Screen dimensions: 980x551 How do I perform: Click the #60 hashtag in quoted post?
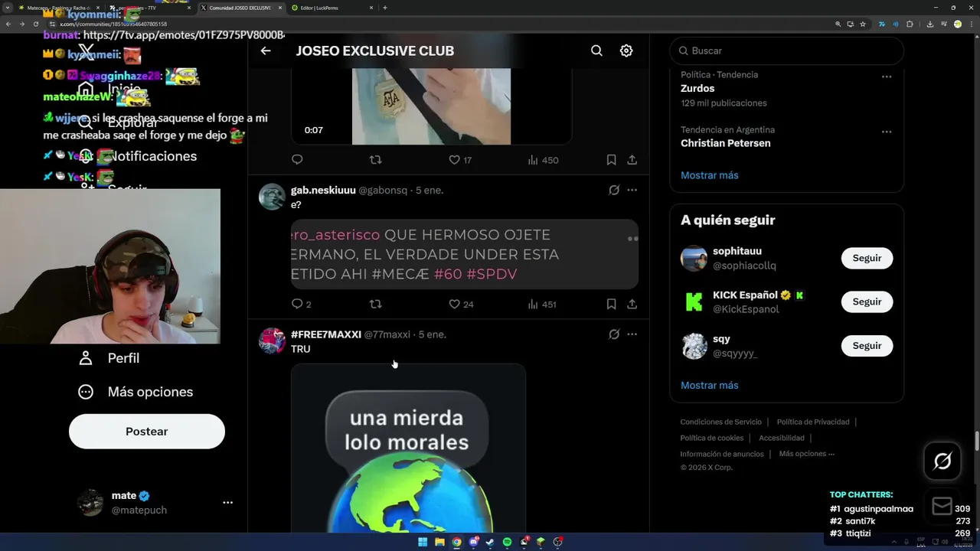(x=448, y=274)
